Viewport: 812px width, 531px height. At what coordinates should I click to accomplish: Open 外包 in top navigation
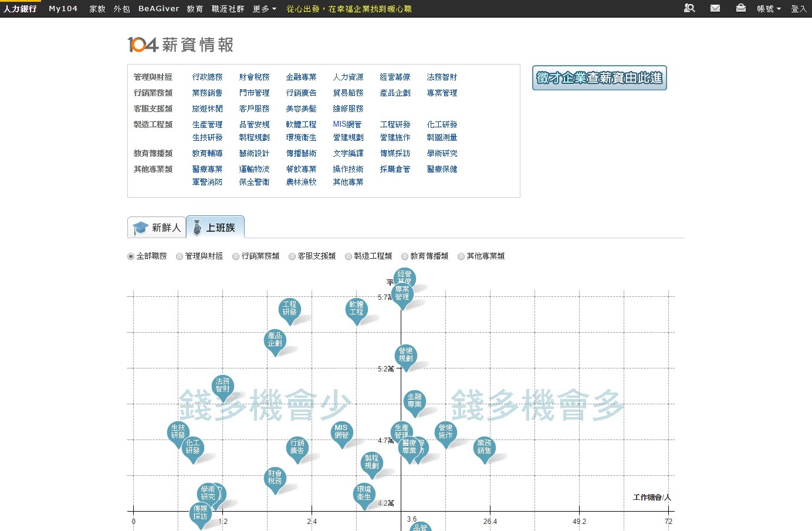pyautogui.click(x=121, y=9)
